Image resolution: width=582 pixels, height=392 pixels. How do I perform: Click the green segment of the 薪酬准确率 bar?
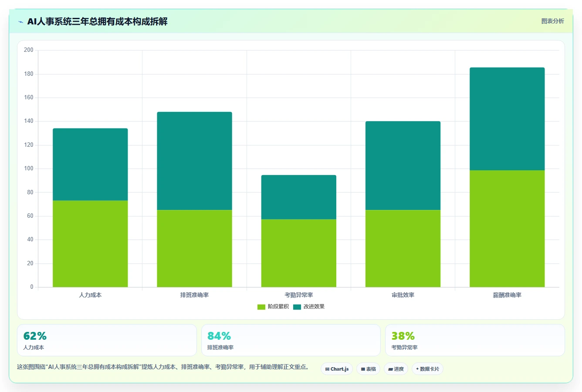[507, 229]
